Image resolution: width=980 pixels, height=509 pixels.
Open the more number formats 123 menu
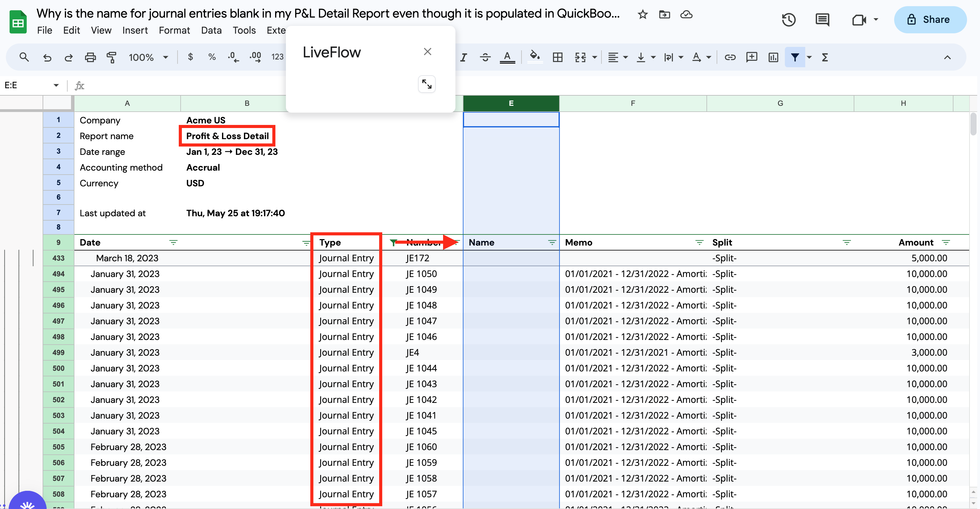coord(277,57)
